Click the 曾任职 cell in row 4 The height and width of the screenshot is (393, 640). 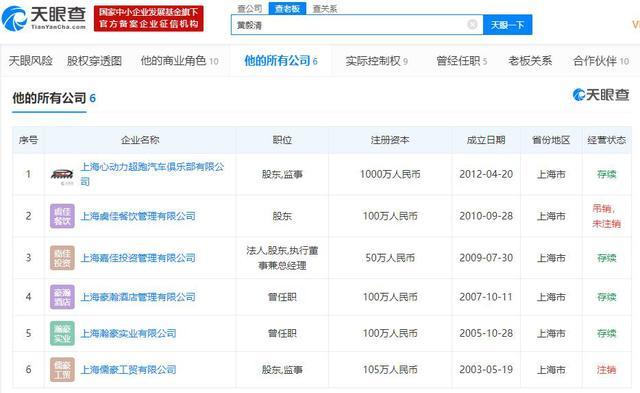tap(282, 297)
